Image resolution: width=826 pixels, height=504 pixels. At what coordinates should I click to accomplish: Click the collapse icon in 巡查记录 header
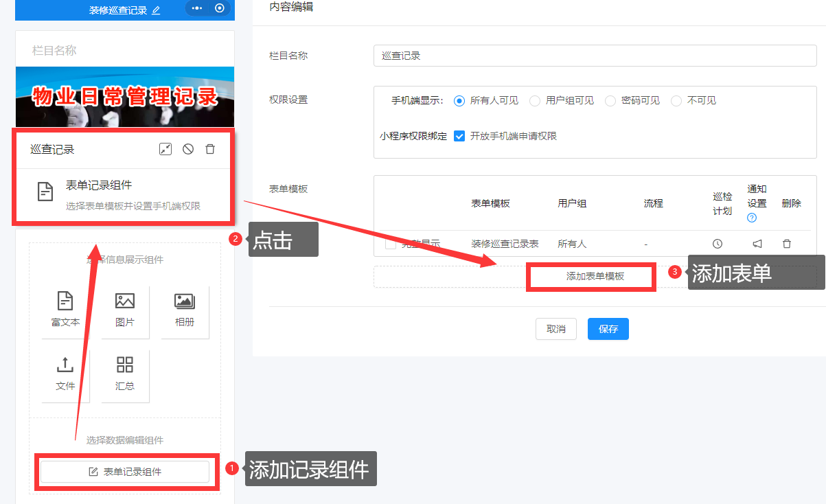point(165,149)
